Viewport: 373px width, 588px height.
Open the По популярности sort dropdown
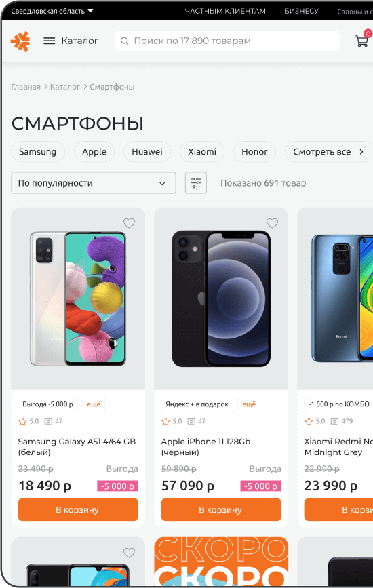(94, 183)
